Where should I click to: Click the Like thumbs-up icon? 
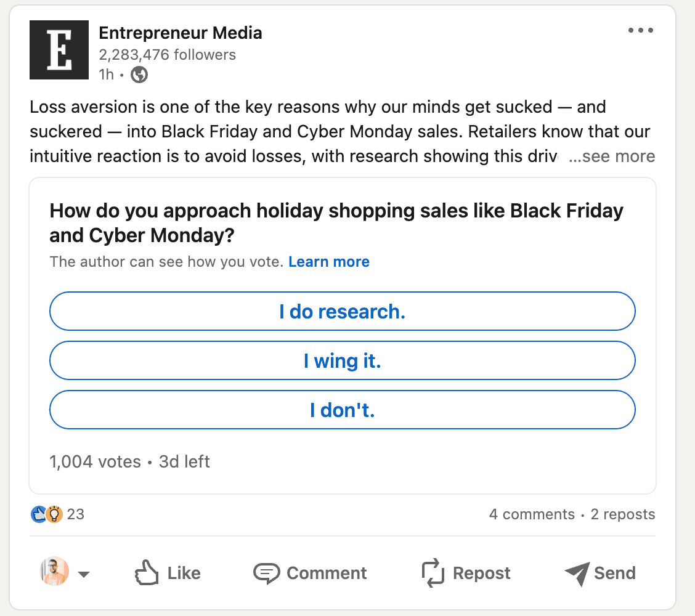click(146, 572)
